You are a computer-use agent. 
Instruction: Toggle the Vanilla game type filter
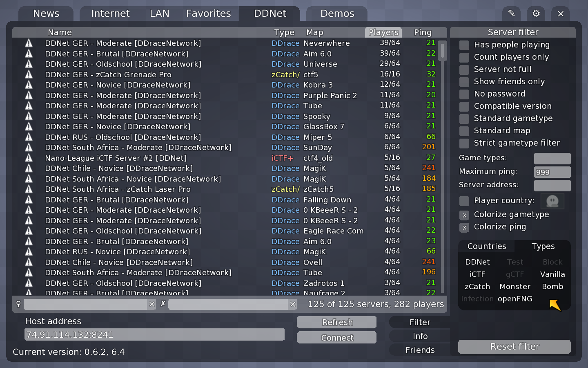pyautogui.click(x=552, y=274)
